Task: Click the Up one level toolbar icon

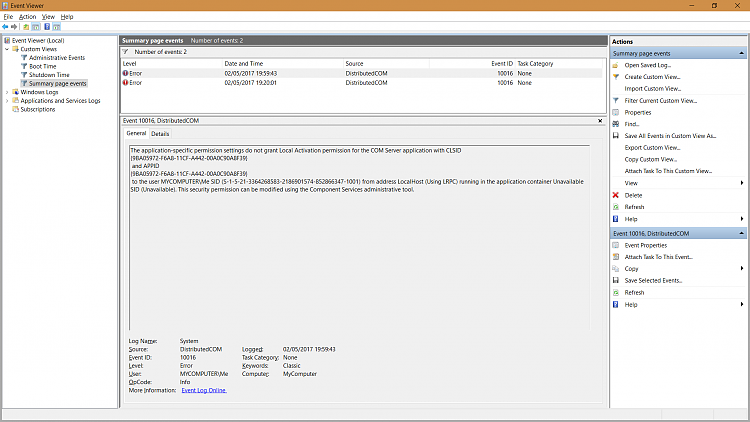Action: click(27, 27)
